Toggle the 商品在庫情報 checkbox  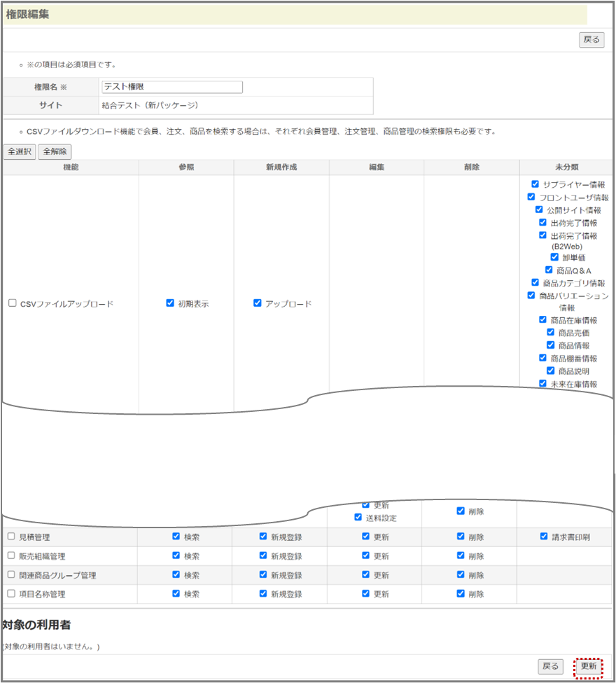[x=543, y=319]
